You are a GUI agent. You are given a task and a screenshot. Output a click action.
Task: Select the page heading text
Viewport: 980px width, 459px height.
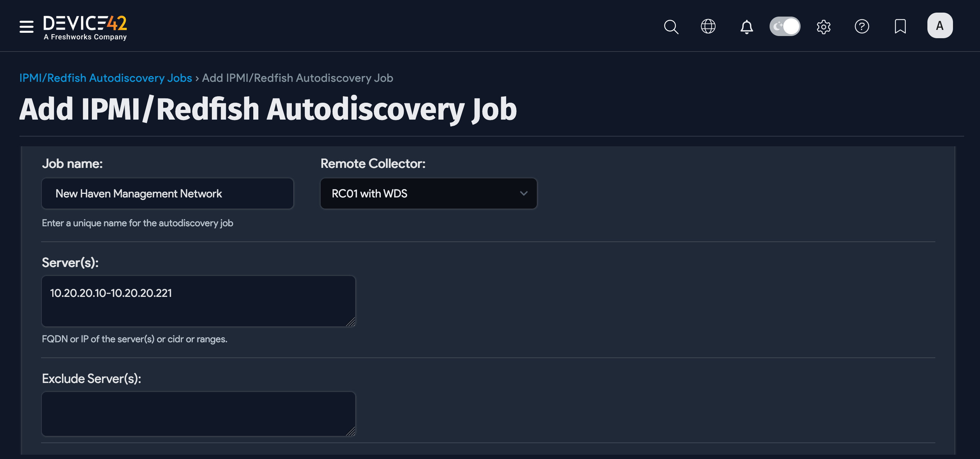pyautogui.click(x=268, y=109)
